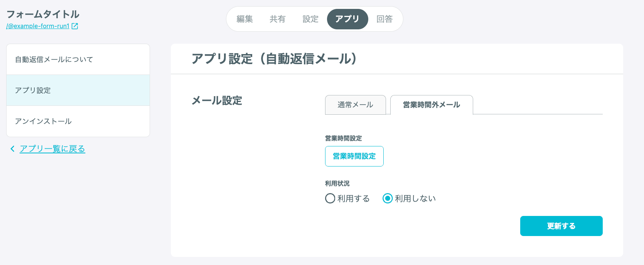The image size is (644, 265).
Task: Select the active アプリ tab
Action: [347, 19]
